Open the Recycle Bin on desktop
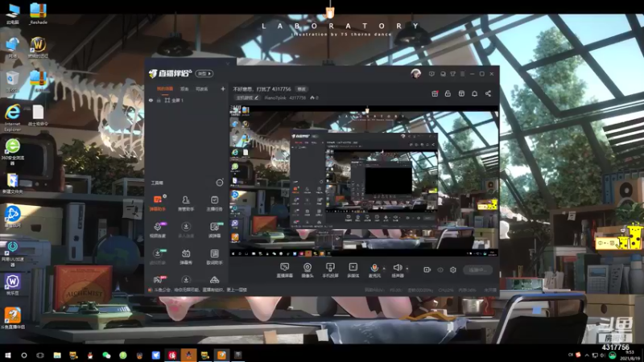Screen dimensions: 644x362 coord(12,81)
